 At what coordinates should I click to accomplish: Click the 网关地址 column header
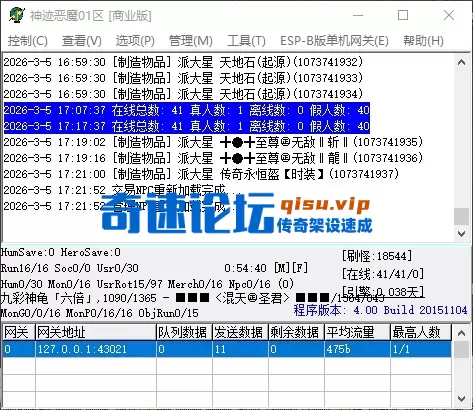[96, 332]
